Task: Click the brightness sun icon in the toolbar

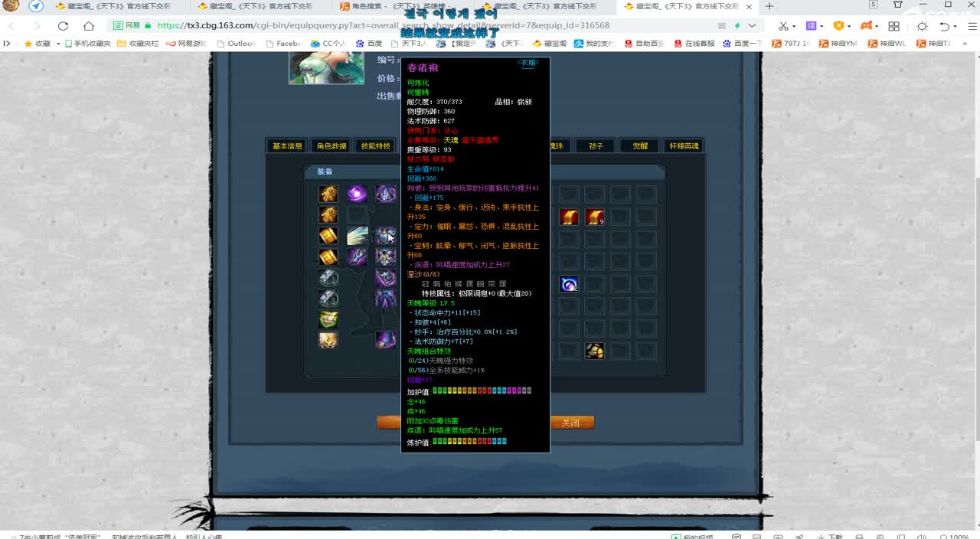Action: tap(922, 25)
